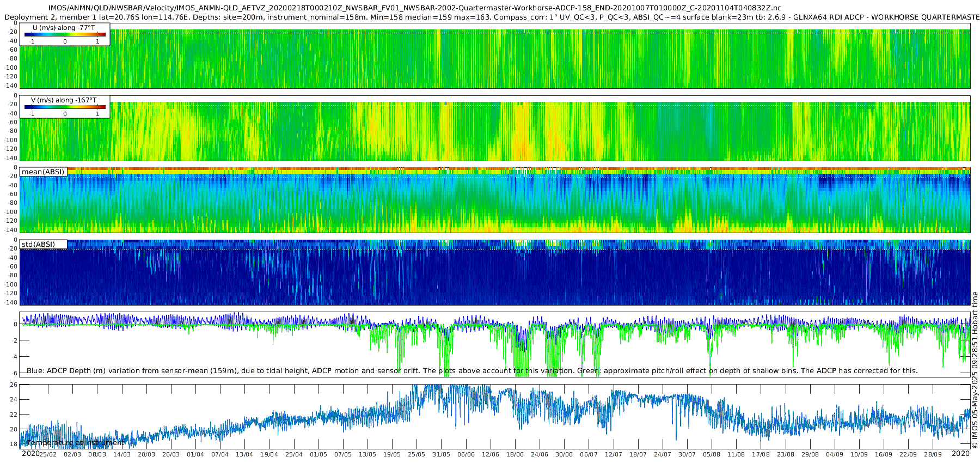
Task: Click the 24/07 date tick label
Action: pyautogui.click(x=663, y=454)
